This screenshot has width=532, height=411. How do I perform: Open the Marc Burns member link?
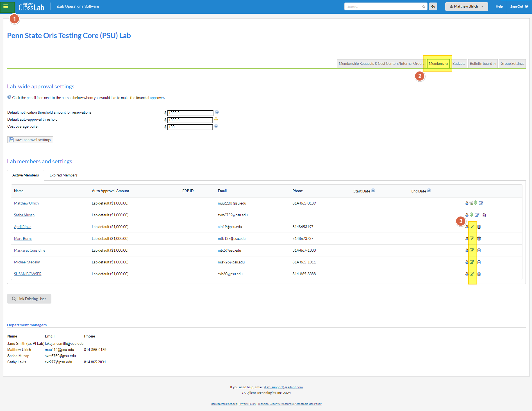pyautogui.click(x=23, y=238)
